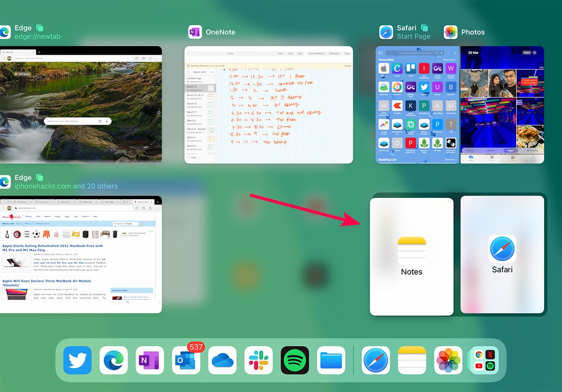Open Outlook with 537 badge

coord(186,360)
